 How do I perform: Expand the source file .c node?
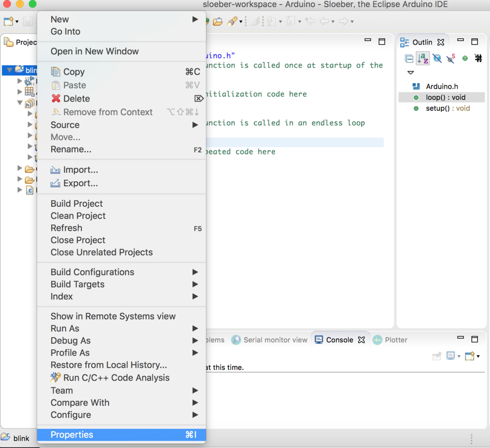[20, 190]
